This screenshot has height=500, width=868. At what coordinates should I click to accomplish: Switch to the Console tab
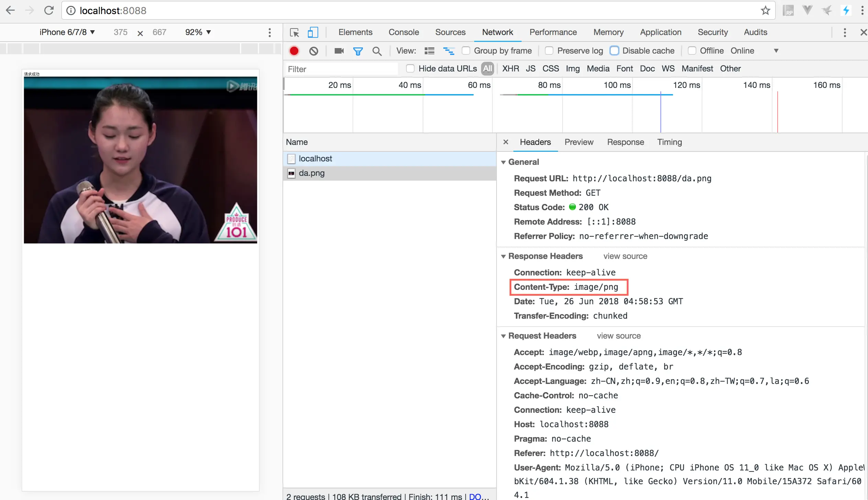(x=403, y=32)
